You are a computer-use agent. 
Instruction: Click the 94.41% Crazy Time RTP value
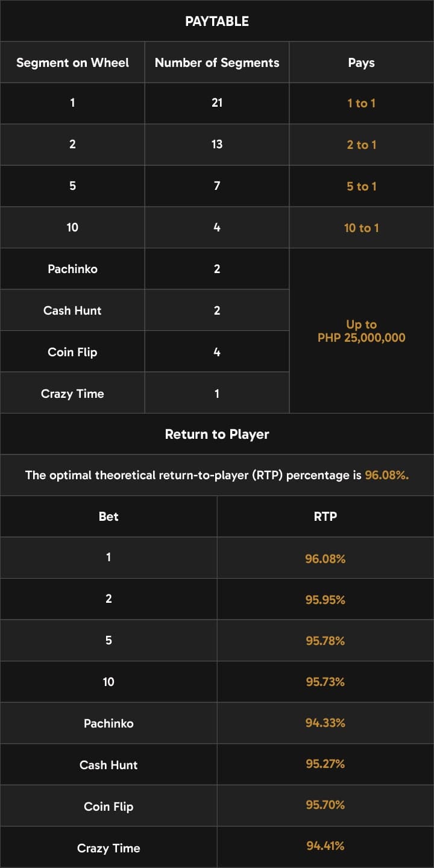tap(325, 846)
